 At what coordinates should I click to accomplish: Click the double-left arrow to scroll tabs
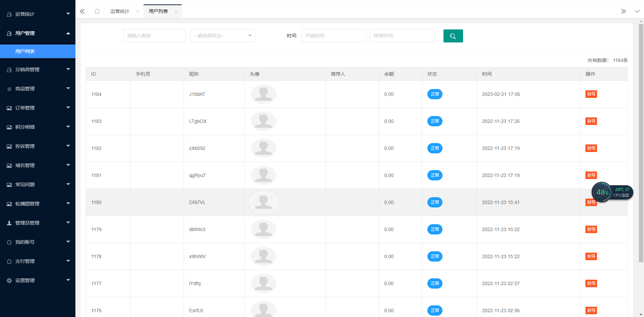[82, 11]
